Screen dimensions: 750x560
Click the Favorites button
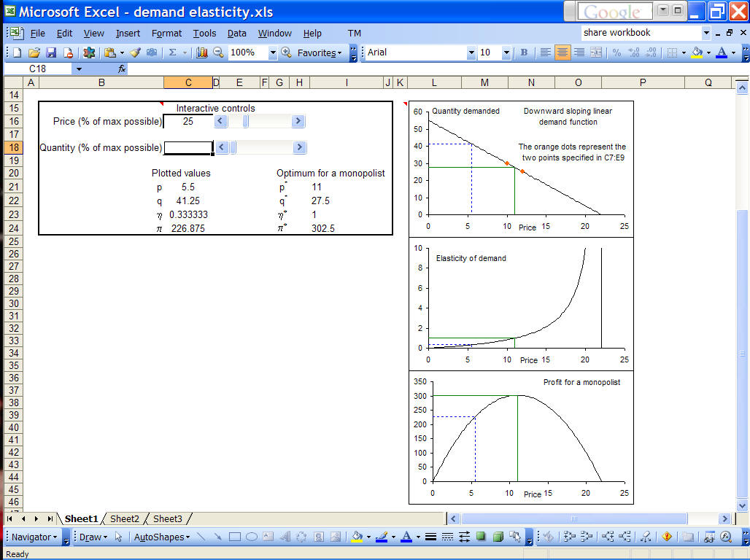click(x=319, y=52)
